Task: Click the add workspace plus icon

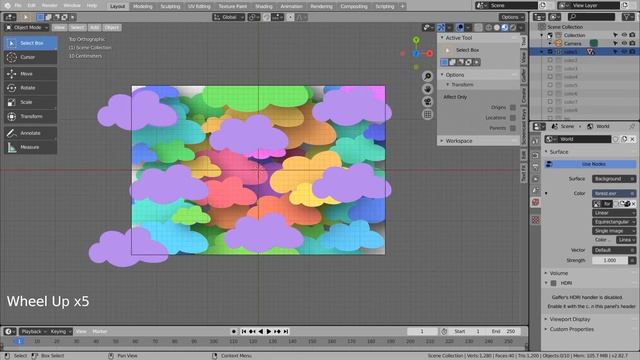Action: tap(402, 6)
